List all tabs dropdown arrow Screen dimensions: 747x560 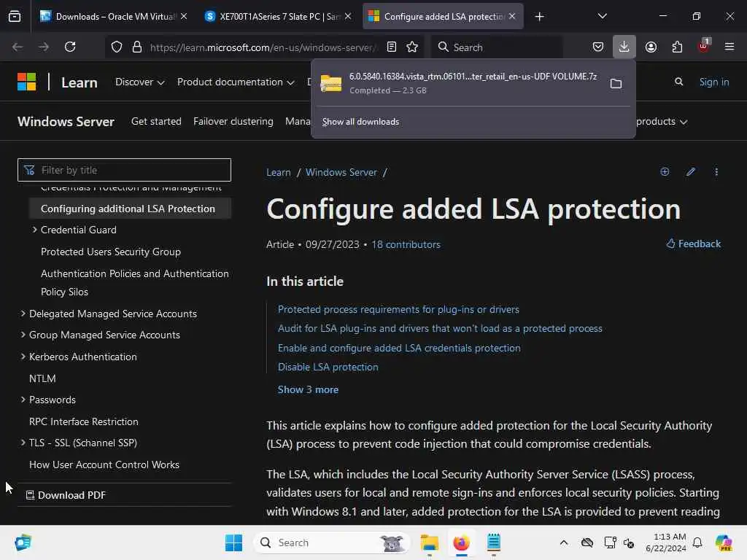tap(602, 16)
